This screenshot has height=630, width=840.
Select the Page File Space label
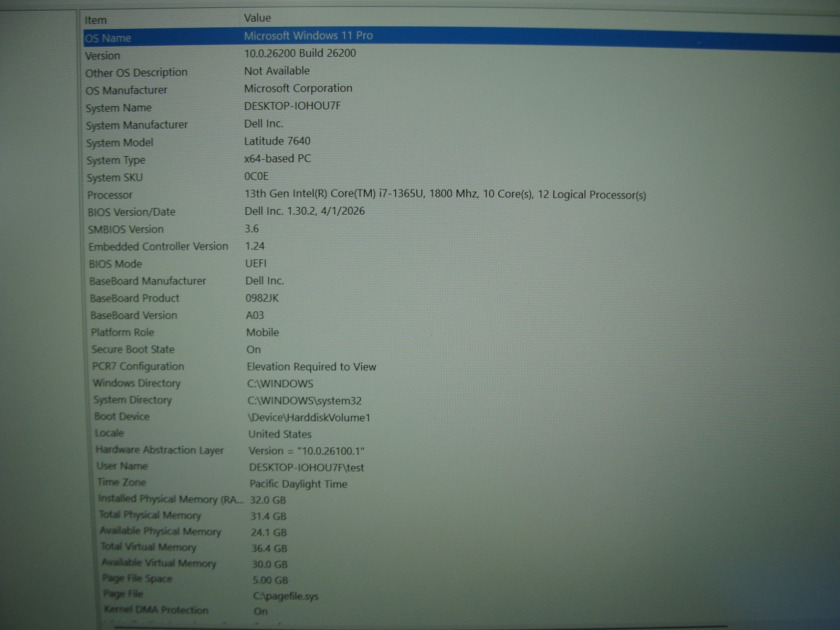click(137, 579)
